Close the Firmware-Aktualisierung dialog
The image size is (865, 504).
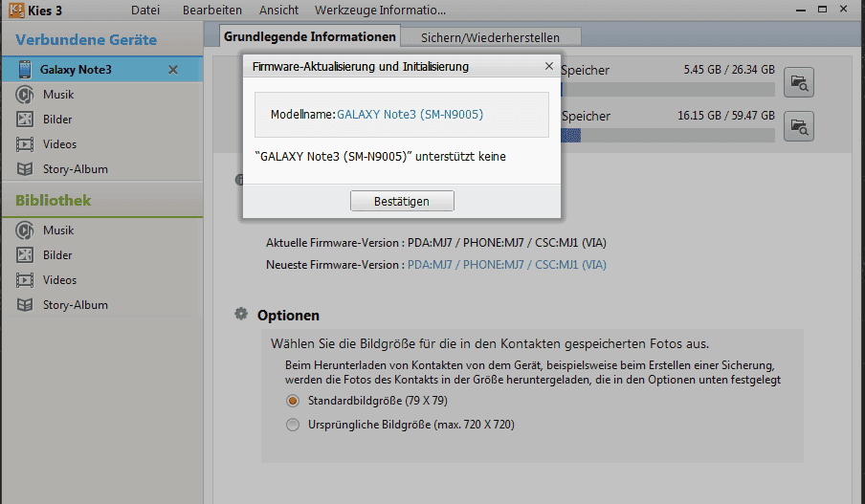click(549, 66)
